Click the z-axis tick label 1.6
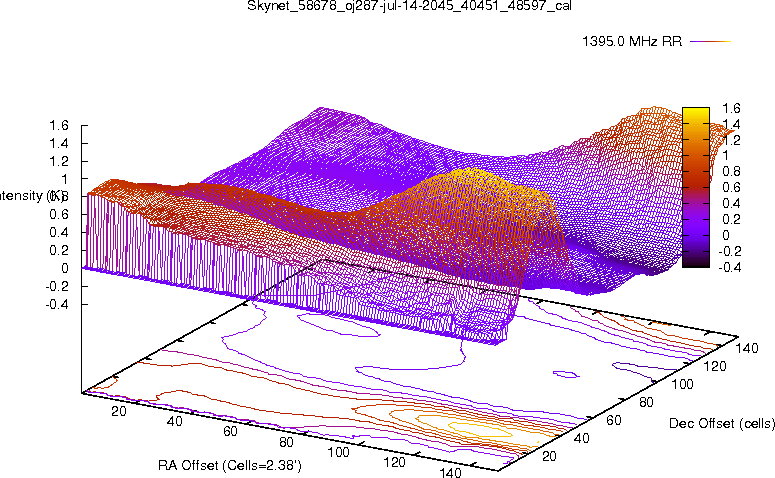This screenshot has height=478, width=775. coord(58,126)
